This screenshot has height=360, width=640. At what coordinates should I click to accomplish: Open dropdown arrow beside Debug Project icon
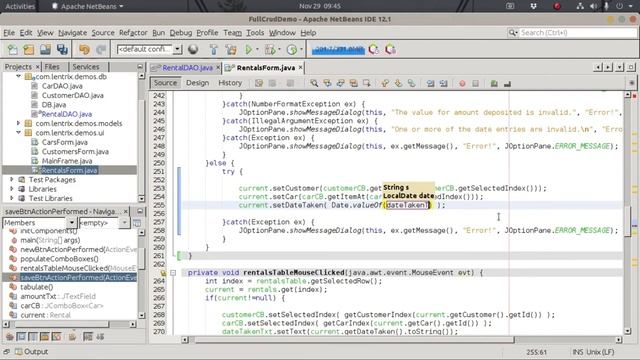(279, 49)
